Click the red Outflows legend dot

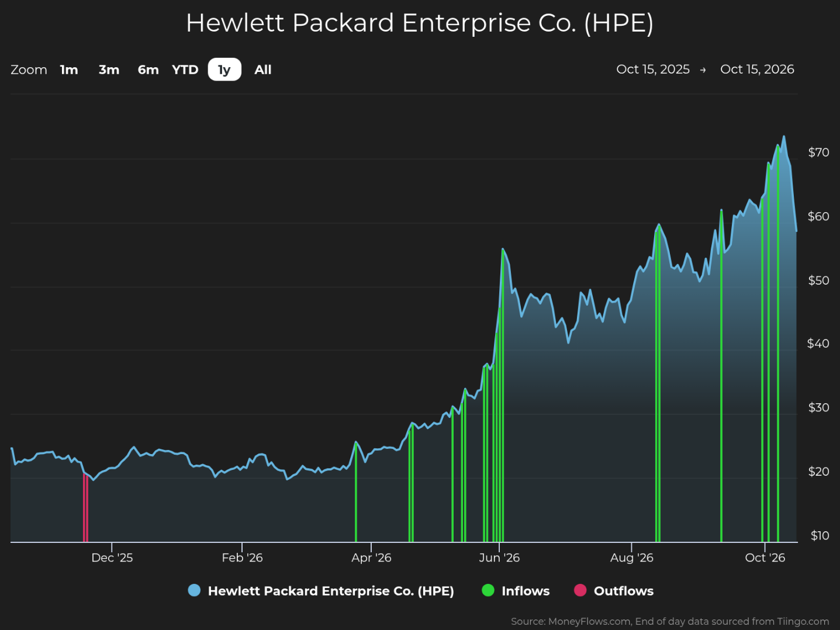click(580, 590)
